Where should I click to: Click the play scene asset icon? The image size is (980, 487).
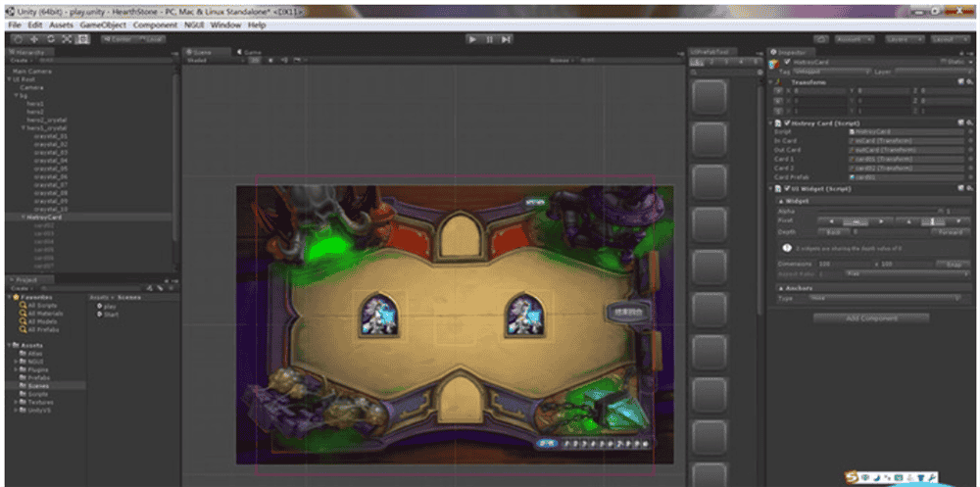(99, 307)
